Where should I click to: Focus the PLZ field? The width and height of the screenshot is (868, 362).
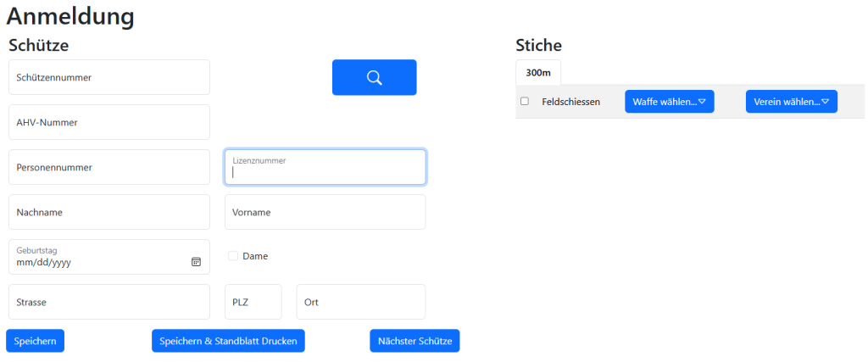point(253,302)
